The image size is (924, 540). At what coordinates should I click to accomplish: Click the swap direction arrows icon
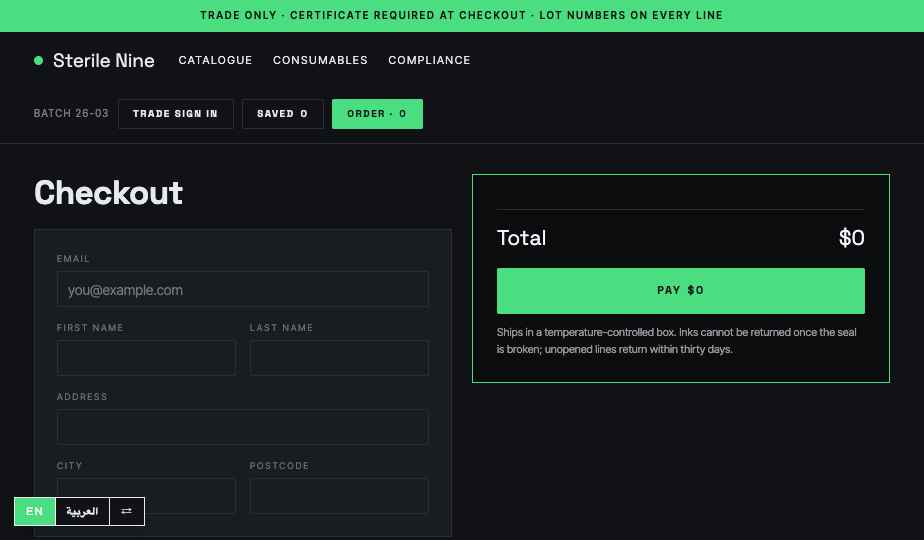[127, 511]
